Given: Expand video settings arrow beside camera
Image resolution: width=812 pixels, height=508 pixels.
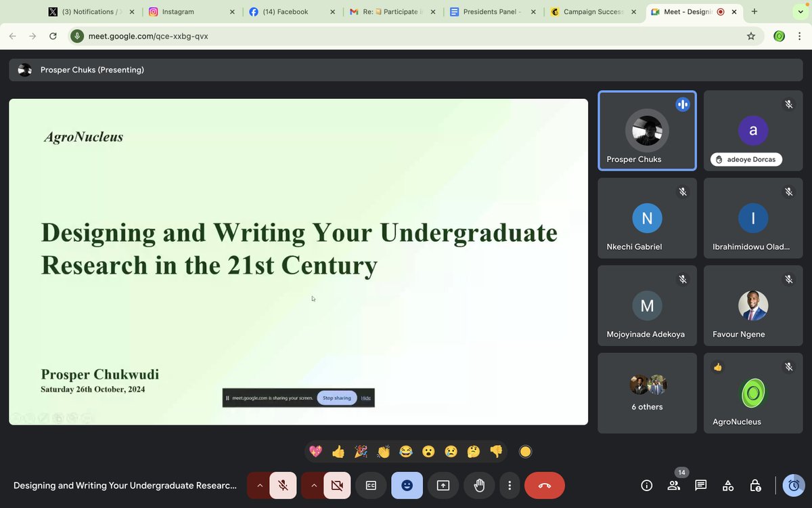Looking at the screenshot, I should pyautogui.click(x=313, y=485).
